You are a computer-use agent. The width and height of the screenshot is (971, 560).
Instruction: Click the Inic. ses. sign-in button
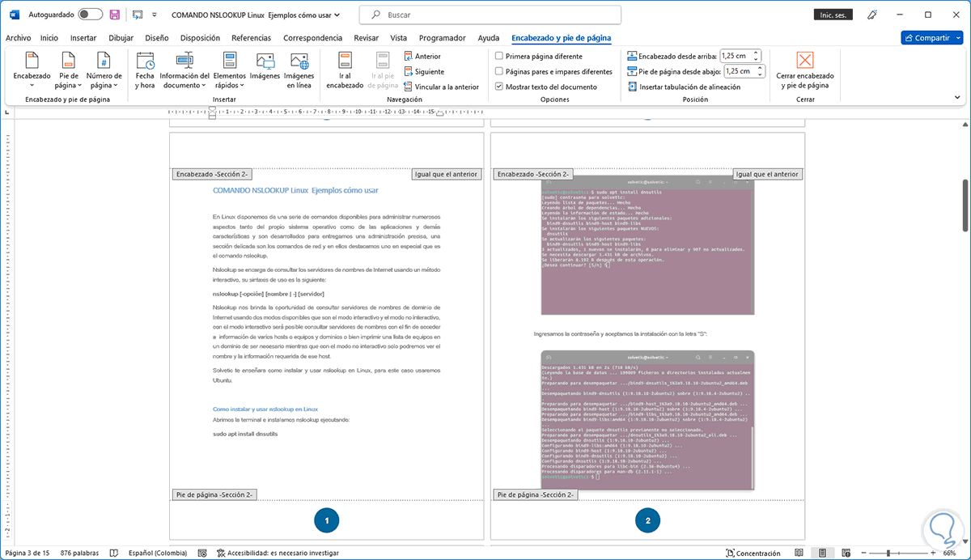click(x=833, y=15)
